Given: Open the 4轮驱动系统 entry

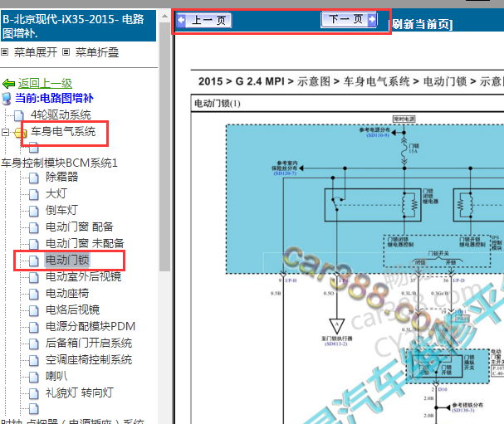Looking at the screenshot, I should tap(61, 115).
